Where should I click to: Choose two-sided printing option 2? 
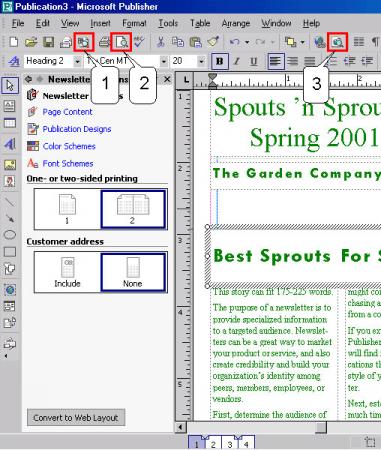tap(133, 209)
